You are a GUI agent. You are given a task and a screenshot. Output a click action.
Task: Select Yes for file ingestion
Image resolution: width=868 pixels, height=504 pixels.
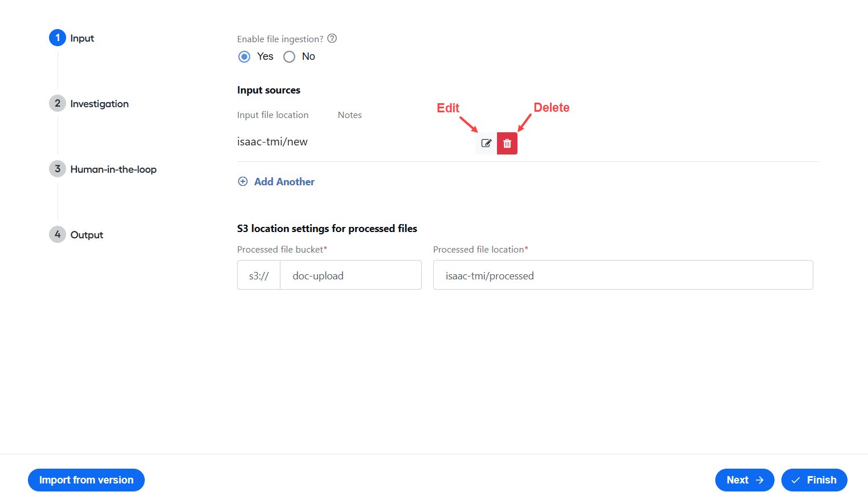point(244,56)
